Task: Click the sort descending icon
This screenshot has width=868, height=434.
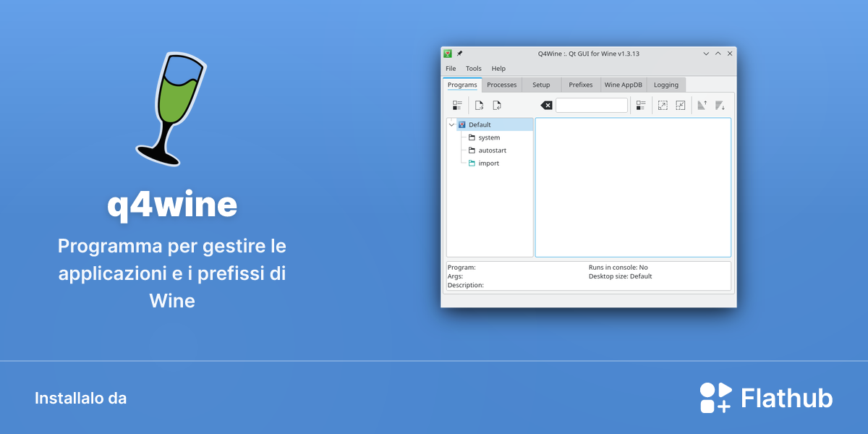Action: (720, 106)
